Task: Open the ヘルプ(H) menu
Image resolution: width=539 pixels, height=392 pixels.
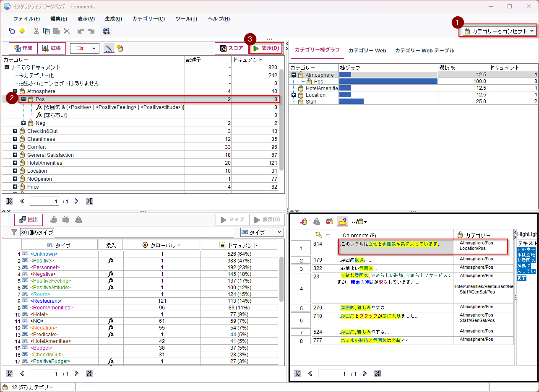Action: tap(219, 19)
